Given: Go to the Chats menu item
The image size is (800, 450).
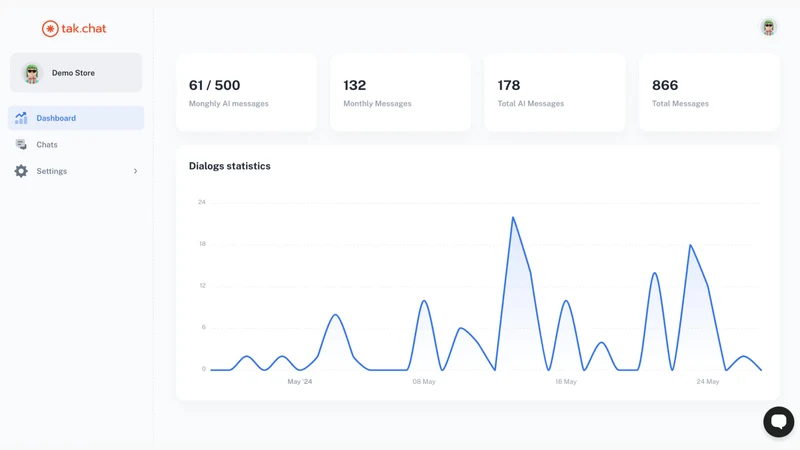Looking at the screenshot, I should pyautogui.click(x=76, y=144).
